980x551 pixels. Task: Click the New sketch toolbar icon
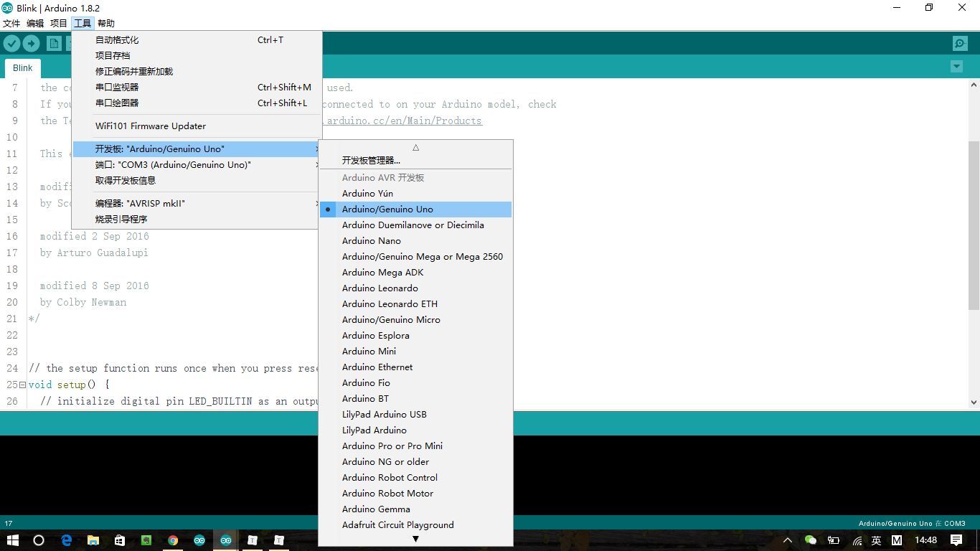pyautogui.click(x=54, y=44)
